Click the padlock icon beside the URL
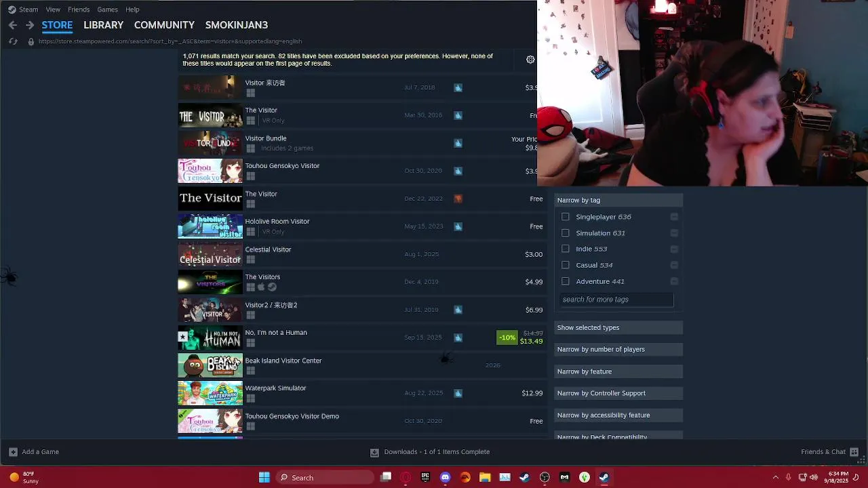The image size is (868, 488). [x=31, y=41]
